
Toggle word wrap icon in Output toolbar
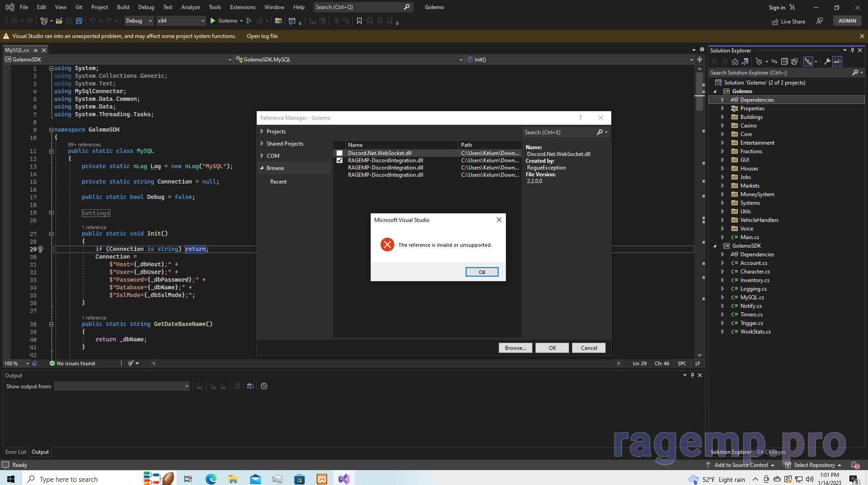[x=250, y=386]
